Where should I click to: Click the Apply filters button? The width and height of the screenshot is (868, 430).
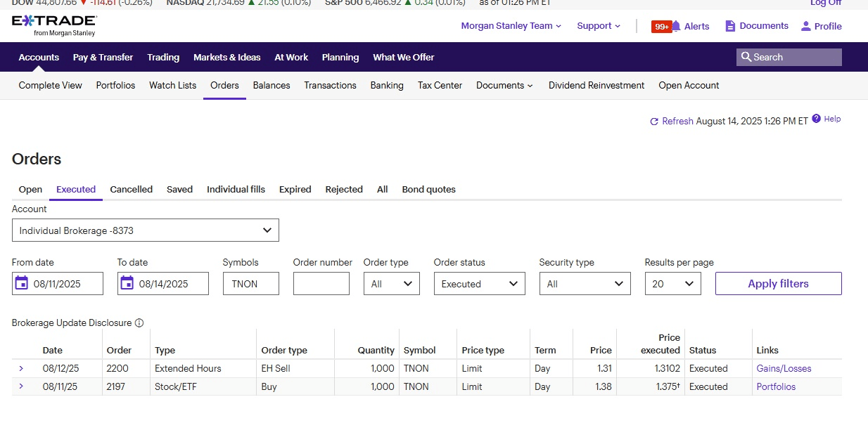coord(778,284)
